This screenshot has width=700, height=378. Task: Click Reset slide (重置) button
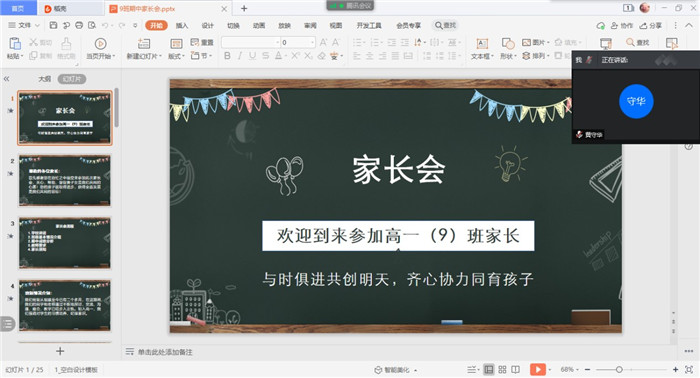click(202, 42)
